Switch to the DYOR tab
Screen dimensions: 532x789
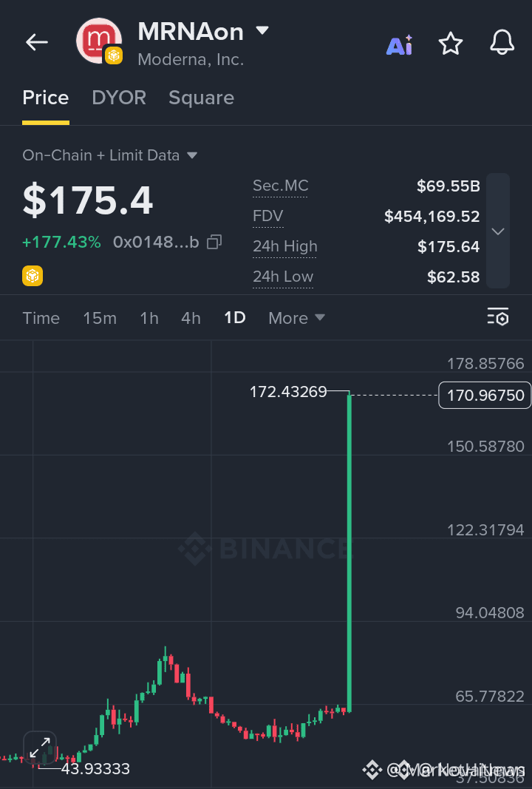(x=119, y=98)
